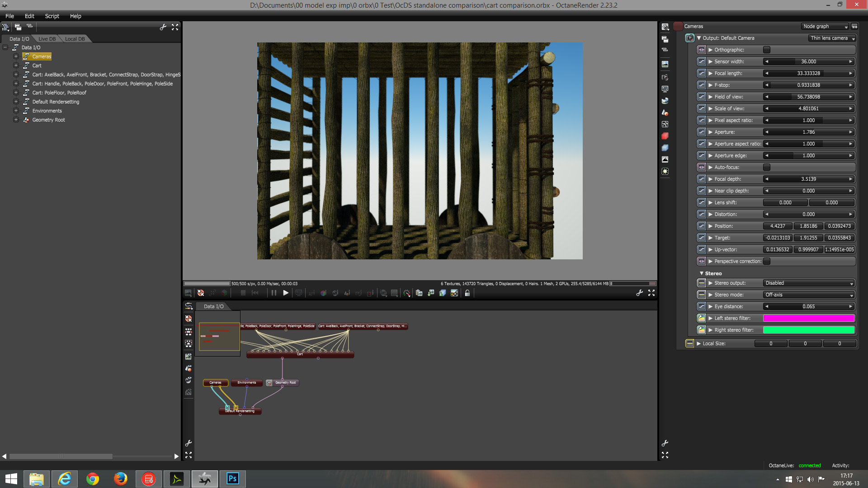Launch Photoshop from the taskbar
Viewport: 868px width, 488px height.
click(232, 479)
